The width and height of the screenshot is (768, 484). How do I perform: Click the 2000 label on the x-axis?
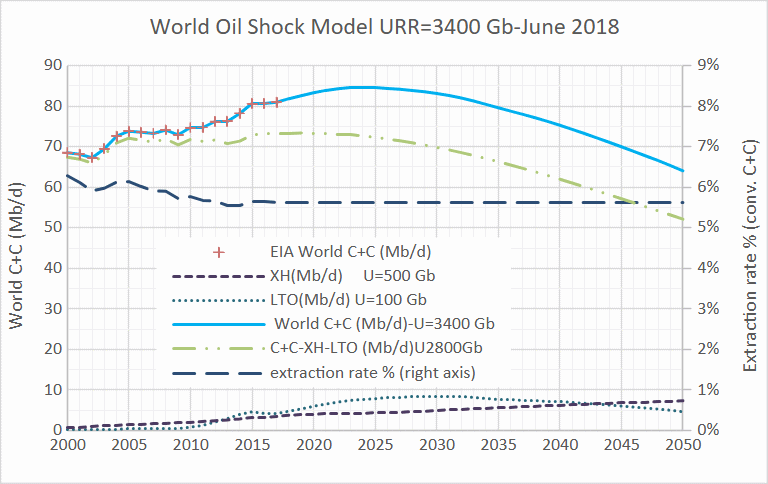pyautogui.click(x=68, y=443)
